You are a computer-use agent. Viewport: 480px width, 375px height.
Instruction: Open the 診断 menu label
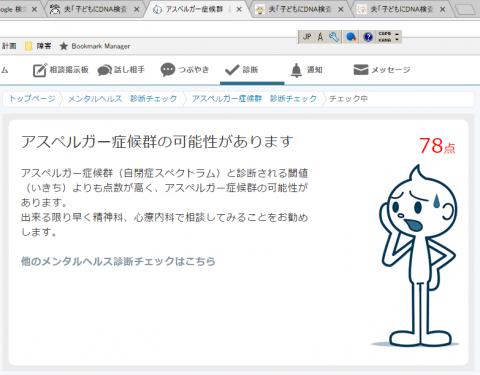(x=250, y=70)
